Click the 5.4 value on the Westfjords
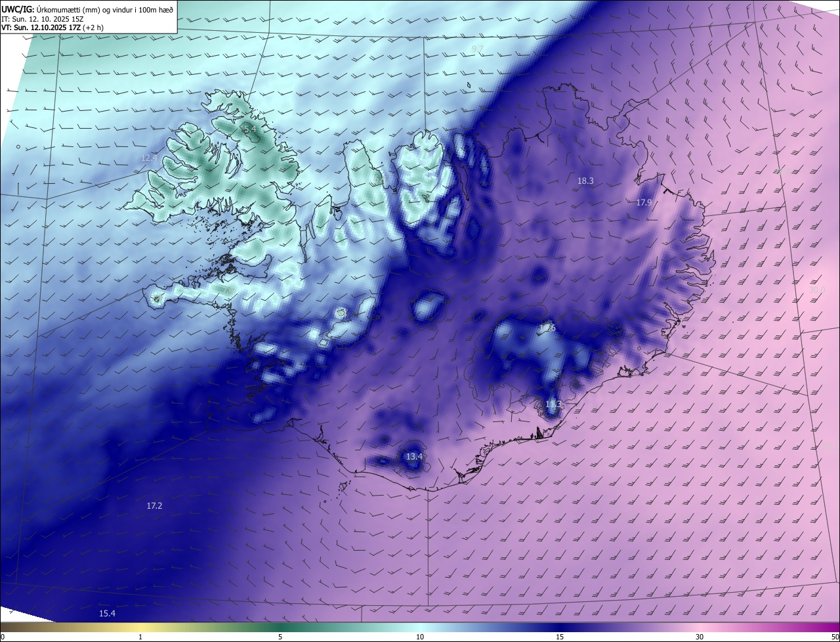The height and width of the screenshot is (642, 840). click(250, 130)
